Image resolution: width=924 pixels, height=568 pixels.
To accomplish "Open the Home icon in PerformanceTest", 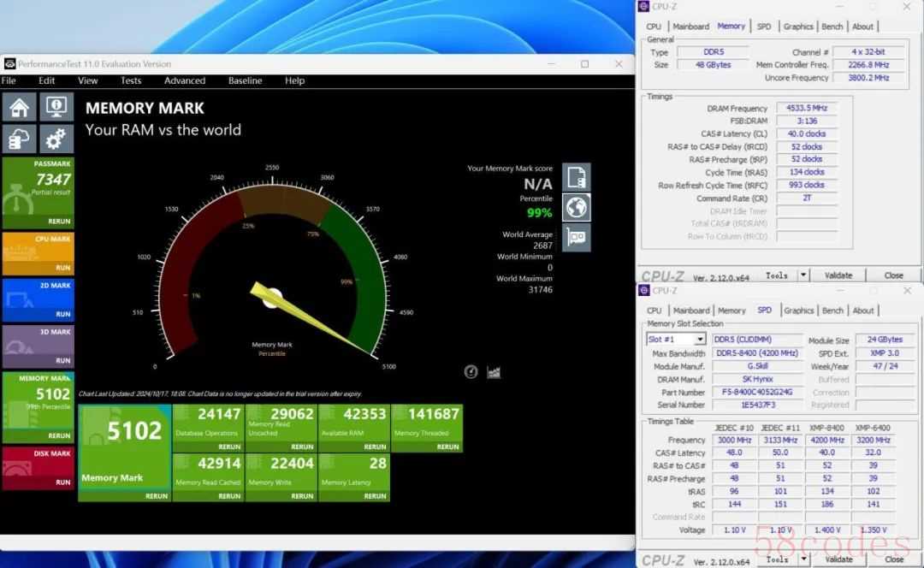I will pos(20,108).
